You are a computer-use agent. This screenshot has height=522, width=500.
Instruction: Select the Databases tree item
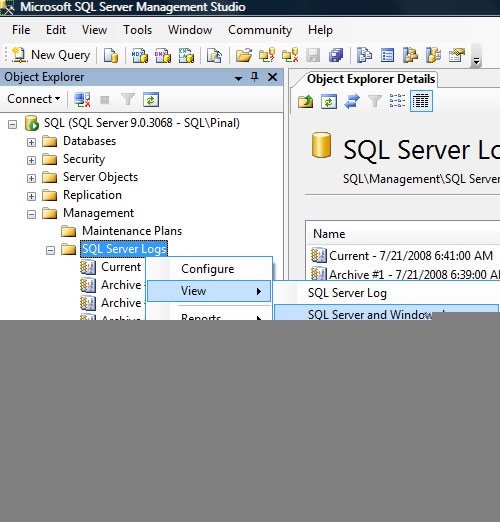(x=89, y=141)
